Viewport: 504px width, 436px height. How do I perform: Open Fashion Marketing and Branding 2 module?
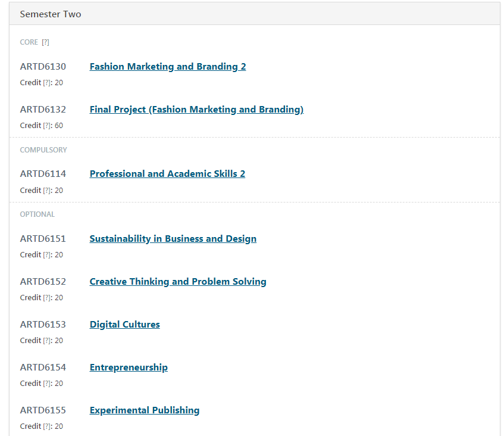[167, 67]
